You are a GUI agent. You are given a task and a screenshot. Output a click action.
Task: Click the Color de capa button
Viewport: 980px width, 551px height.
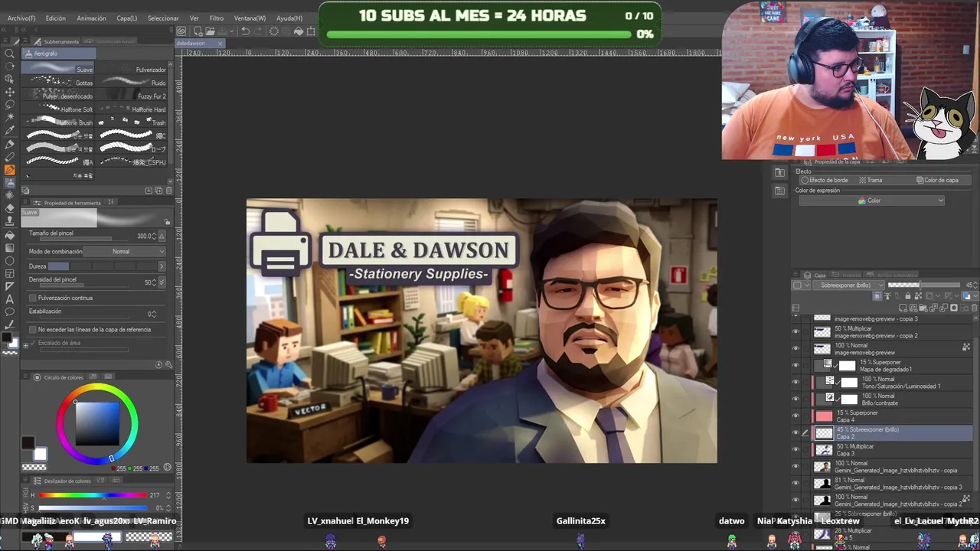pos(938,180)
